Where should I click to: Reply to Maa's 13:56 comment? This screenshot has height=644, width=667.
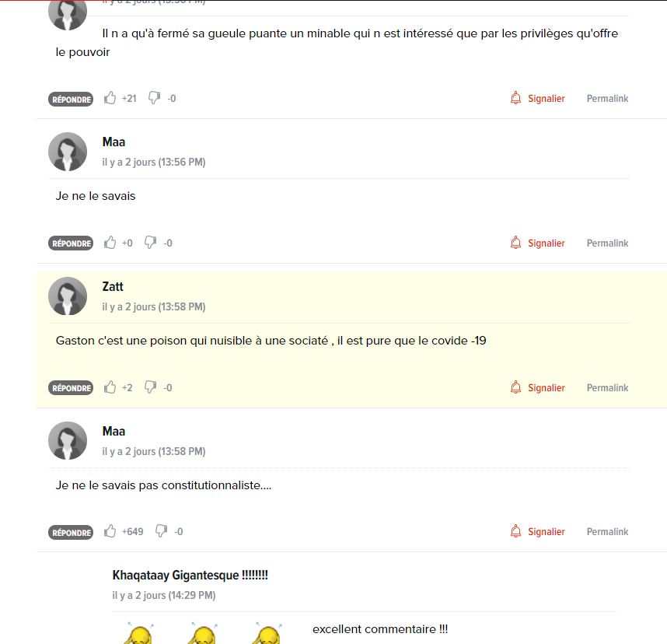(71, 243)
